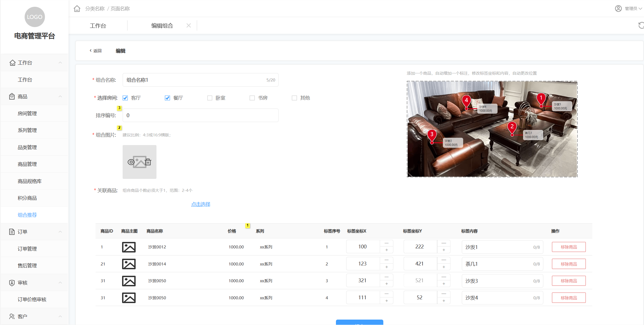Open 商品管理 in the sidebar

(x=27, y=164)
